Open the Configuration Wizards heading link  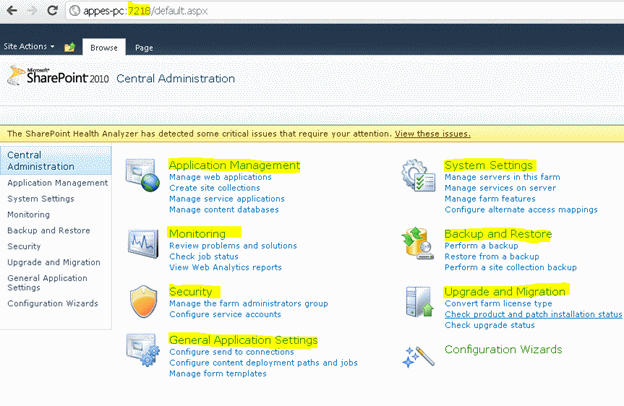503,349
